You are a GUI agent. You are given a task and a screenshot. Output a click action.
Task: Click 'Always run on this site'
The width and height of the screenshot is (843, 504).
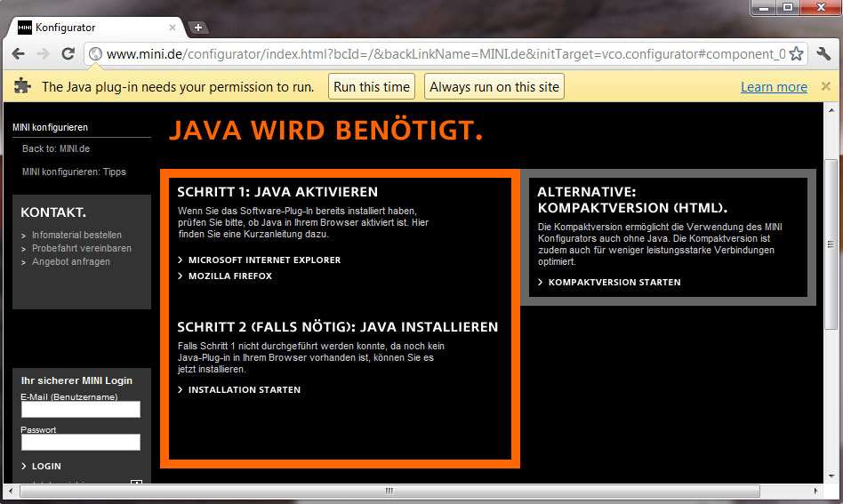(494, 87)
